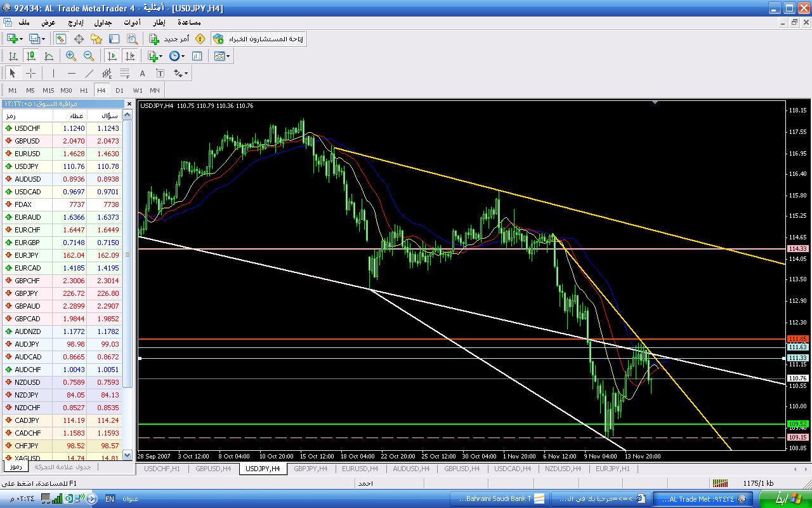This screenshot has height=508, width=812.
Task: Select the Fibonacci retracement tool
Action: tap(125, 73)
